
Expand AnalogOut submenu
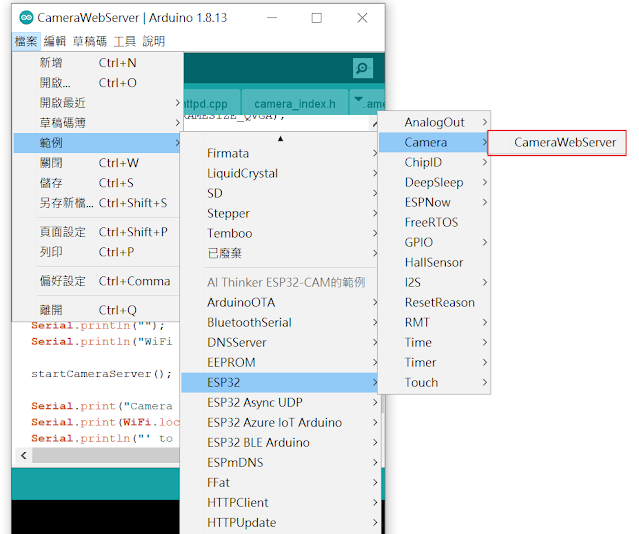(x=434, y=122)
